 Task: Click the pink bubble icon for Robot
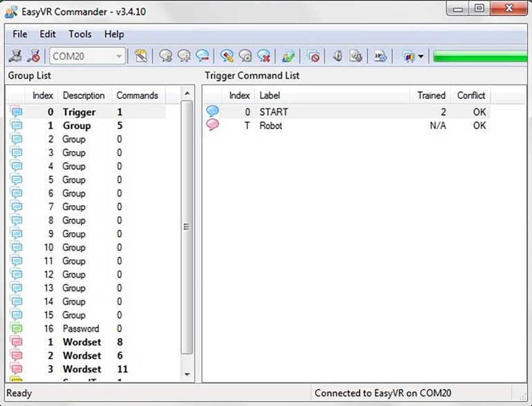point(213,125)
